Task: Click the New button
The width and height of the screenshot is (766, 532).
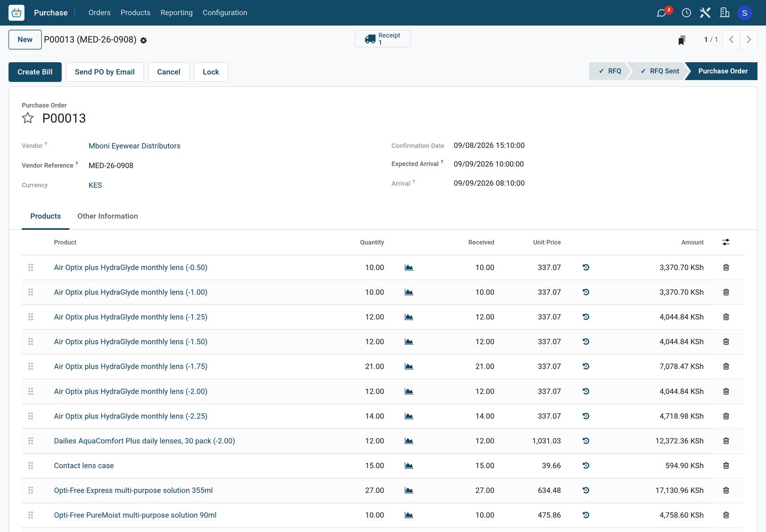Action: pos(25,40)
